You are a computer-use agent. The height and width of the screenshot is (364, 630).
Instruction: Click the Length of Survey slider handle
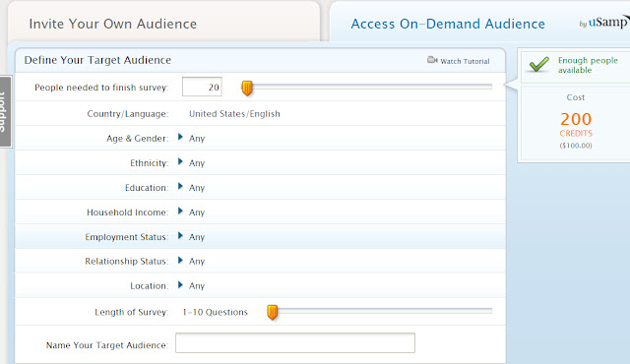tap(273, 312)
